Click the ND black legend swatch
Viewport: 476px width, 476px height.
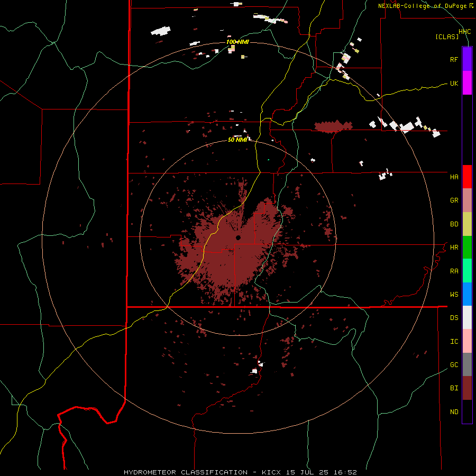coord(467,411)
